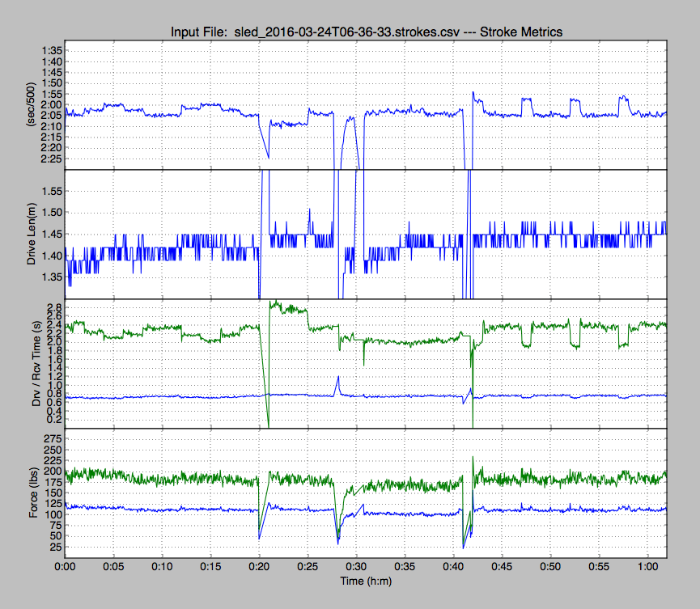Click the 0:10 time tick label
The width and height of the screenshot is (700, 609).
162,568
